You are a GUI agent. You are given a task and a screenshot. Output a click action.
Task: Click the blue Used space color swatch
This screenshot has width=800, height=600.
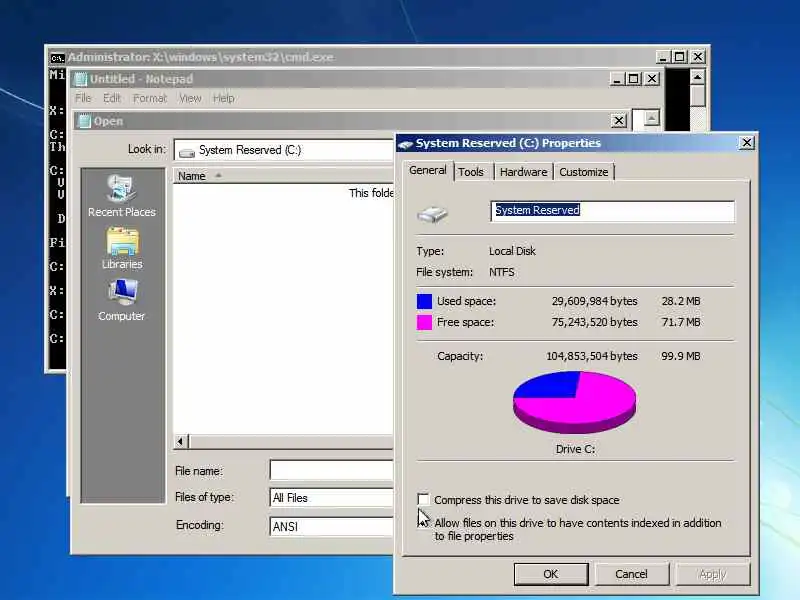(424, 301)
